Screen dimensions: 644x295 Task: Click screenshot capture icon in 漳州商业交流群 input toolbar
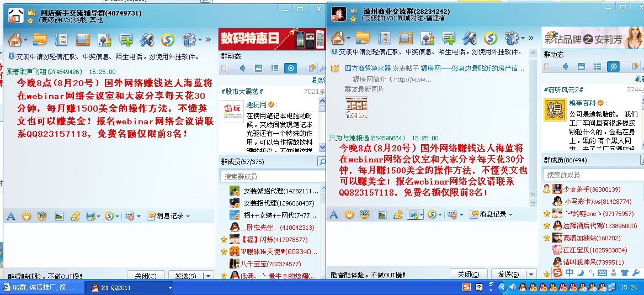[x=413, y=214]
